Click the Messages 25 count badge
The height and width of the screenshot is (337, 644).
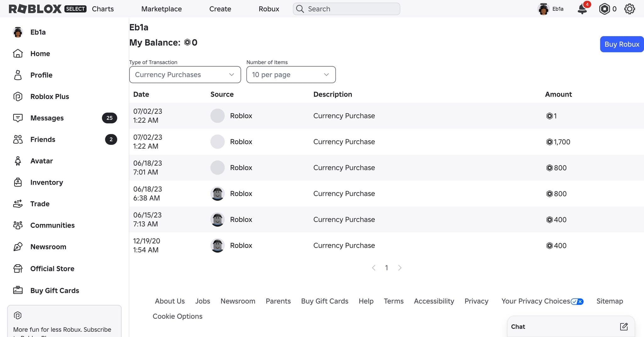pyautogui.click(x=109, y=118)
